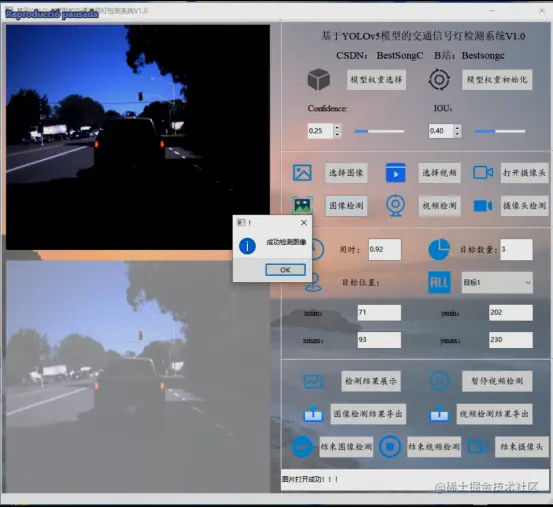Viewport: 553px width, 508px height.
Task: Click the xmin field showing 71
Action: click(379, 313)
